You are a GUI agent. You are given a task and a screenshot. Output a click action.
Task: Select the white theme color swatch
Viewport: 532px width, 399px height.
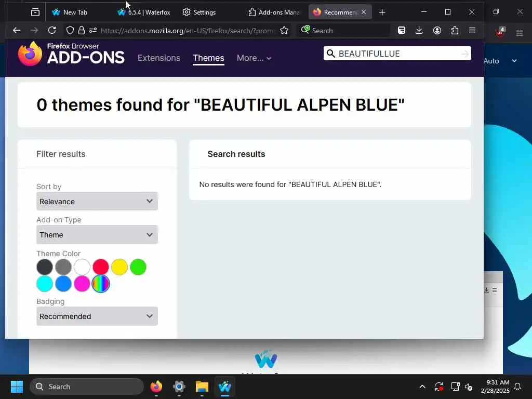tap(82, 267)
